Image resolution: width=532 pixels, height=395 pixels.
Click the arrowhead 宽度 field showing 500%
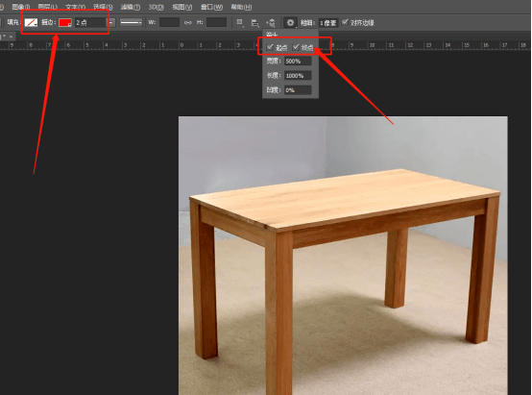coord(298,62)
